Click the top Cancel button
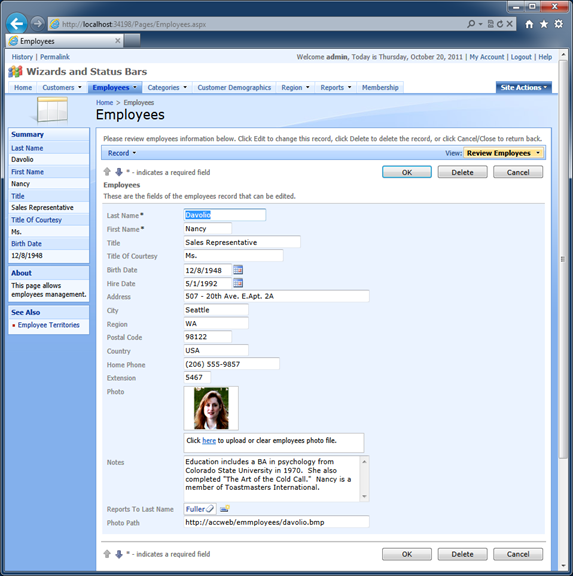The width and height of the screenshot is (573, 576). click(x=518, y=172)
